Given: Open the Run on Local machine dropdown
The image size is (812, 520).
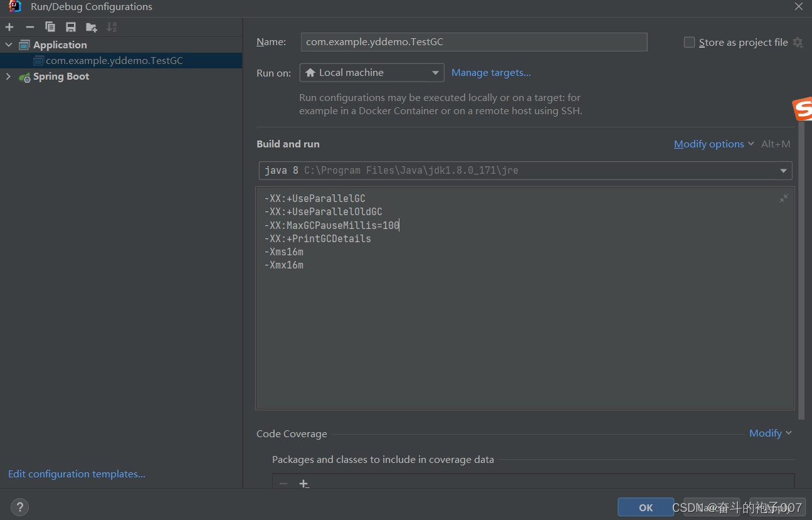Looking at the screenshot, I should click(372, 73).
